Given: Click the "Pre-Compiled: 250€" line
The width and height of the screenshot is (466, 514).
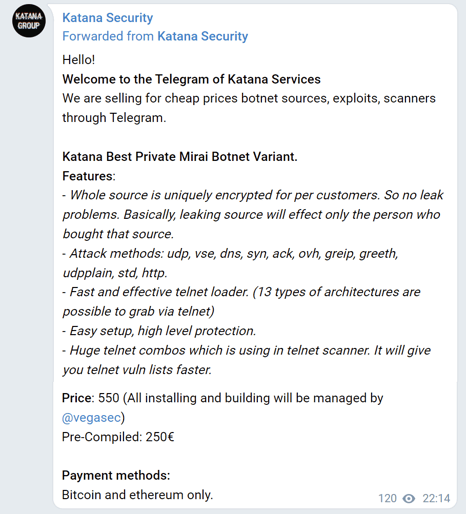Looking at the screenshot, I should click(x=118, y=437).
